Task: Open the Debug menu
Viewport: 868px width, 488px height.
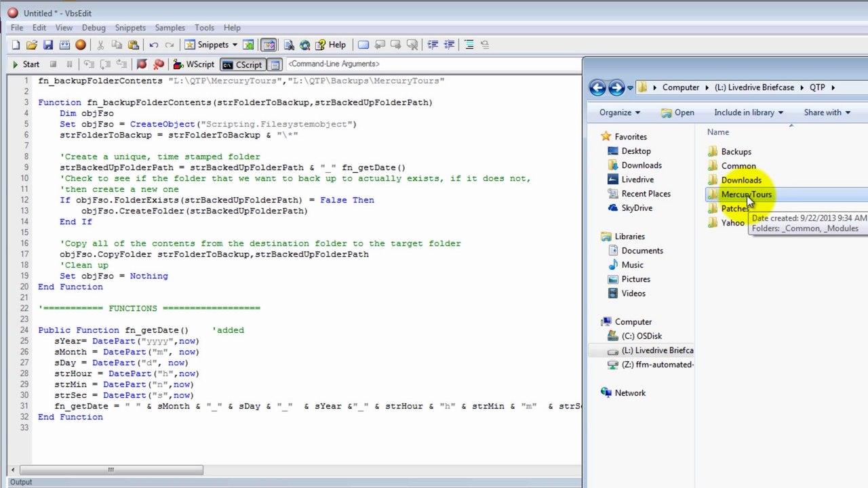Action: (x=94, y=28)
